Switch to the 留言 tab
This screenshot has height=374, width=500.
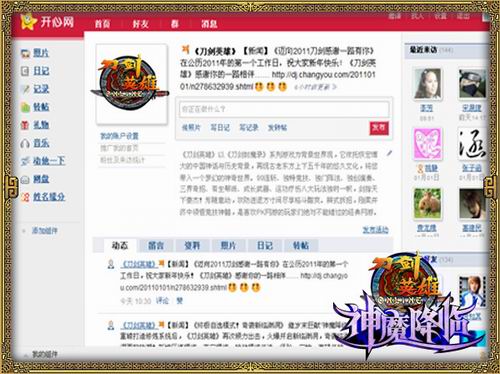click(156, 246)
